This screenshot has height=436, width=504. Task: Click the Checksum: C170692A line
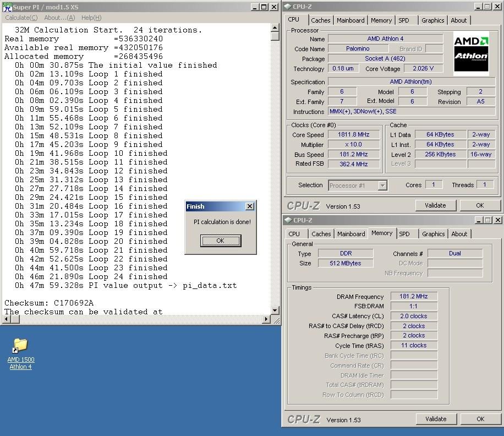(x=49, y=303)
